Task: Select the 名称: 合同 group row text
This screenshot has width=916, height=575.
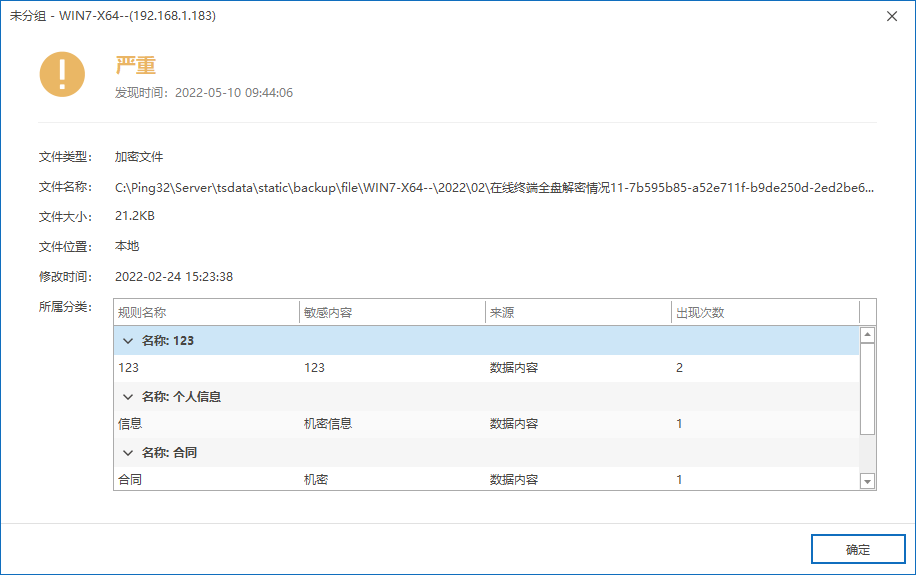Action: coord(169,453)
